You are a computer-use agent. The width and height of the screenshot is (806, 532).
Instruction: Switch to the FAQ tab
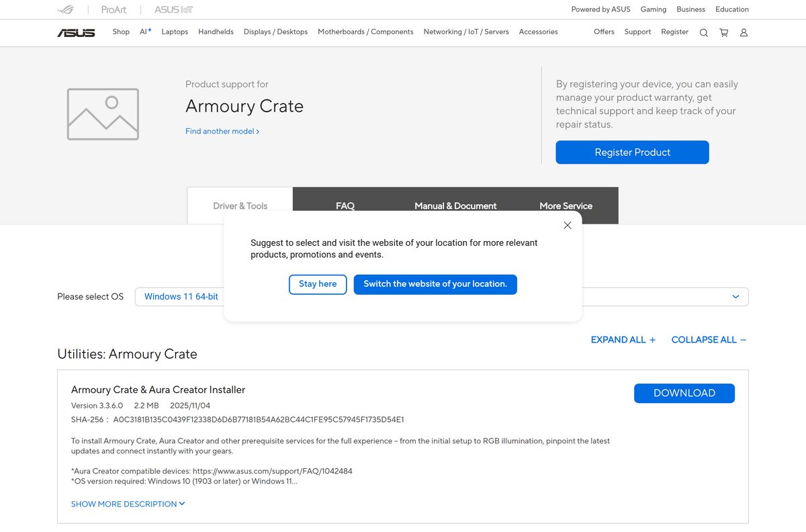click(345, 206)
